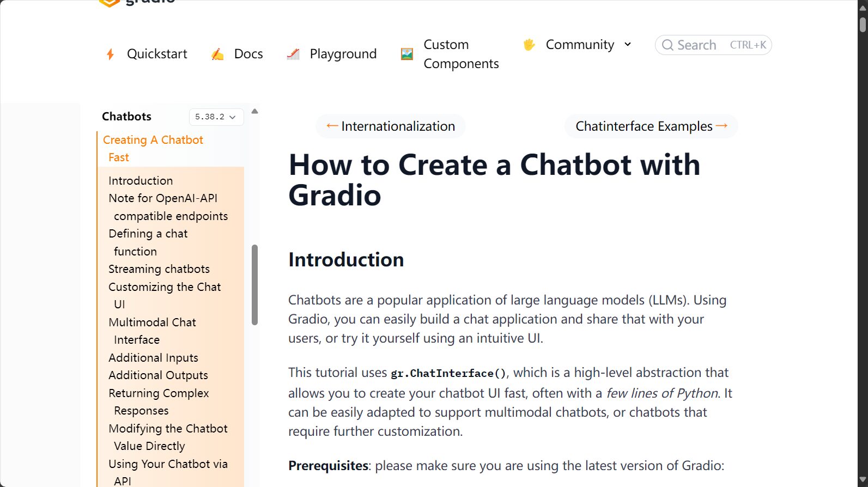
Task: Expand the Community dropdown menu
Action: (x=580, y=45)
